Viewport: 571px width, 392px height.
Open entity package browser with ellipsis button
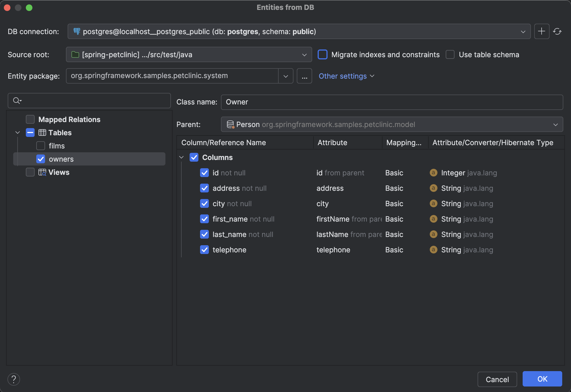(x=304, y=76)
